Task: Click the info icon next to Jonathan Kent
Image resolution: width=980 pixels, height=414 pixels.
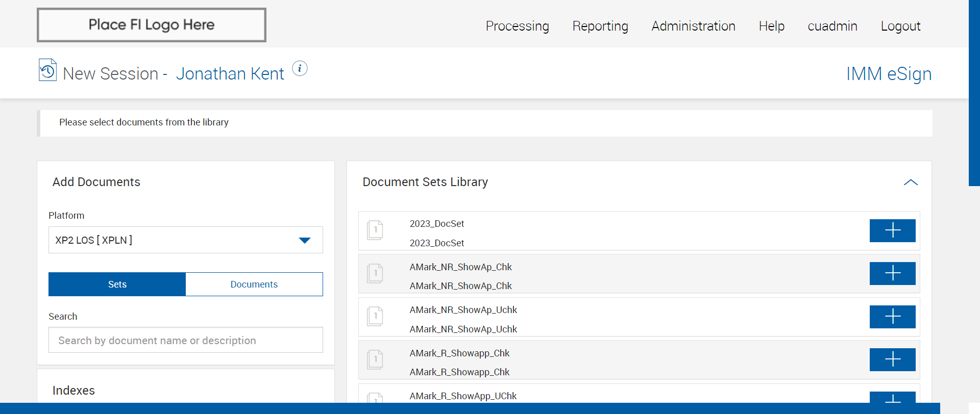Action: click(x=300, y=68)
